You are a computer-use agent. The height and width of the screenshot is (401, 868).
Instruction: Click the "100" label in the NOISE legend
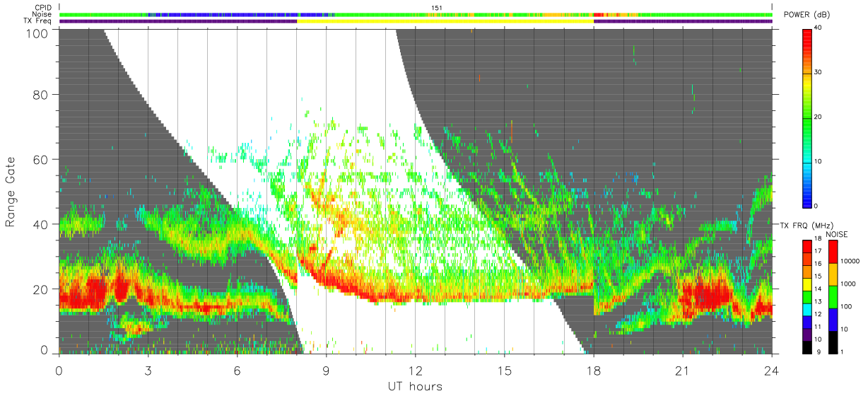pos(845,307)
